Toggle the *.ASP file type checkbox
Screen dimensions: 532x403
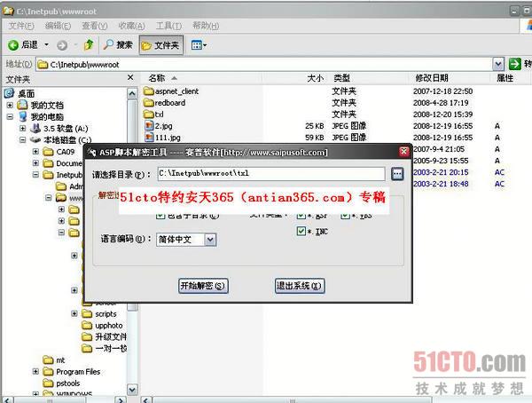click(x=301, y=216)
